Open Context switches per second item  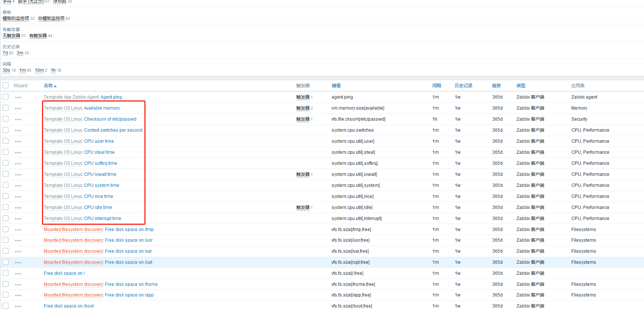click(x=113, y=130)
